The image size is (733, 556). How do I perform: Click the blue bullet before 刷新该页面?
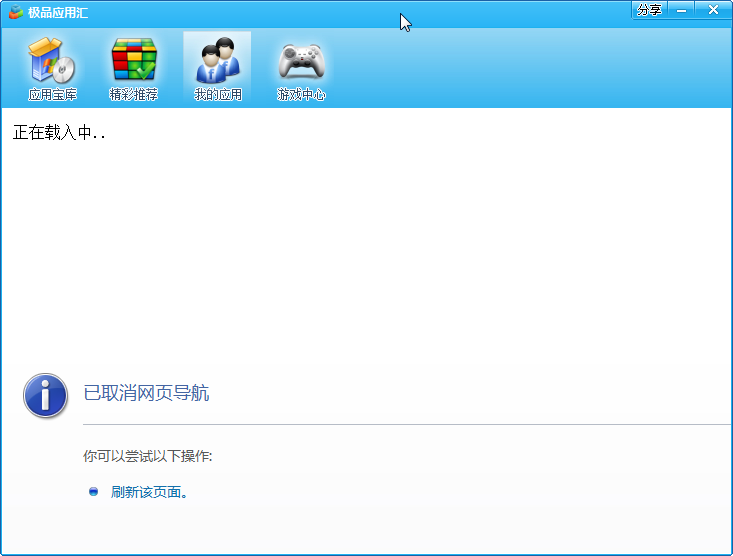[93, 491]
